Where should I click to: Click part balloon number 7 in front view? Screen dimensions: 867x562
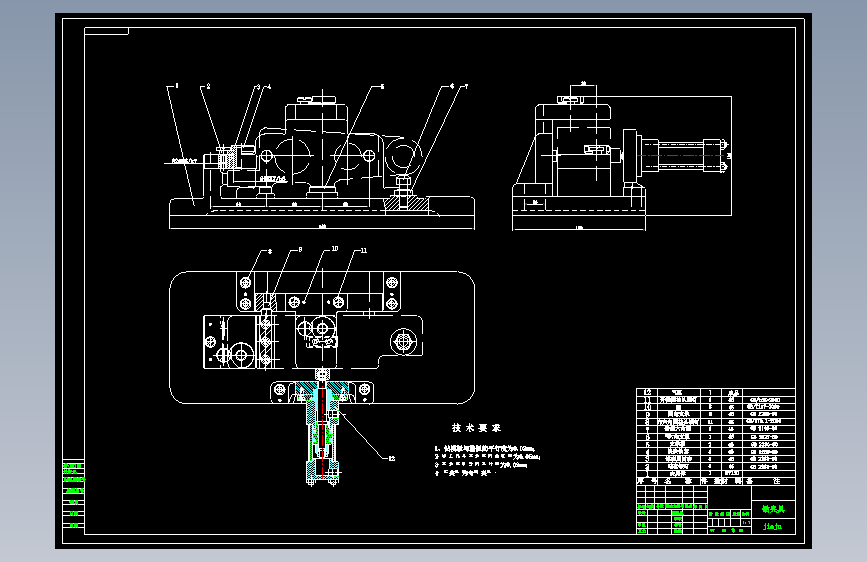coord(466,86)
